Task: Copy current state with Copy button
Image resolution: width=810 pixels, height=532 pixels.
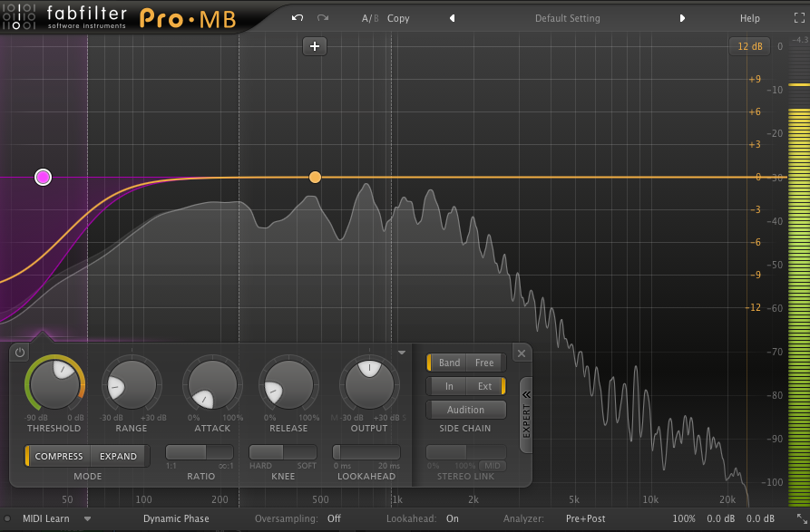Action: coord(398,18)
